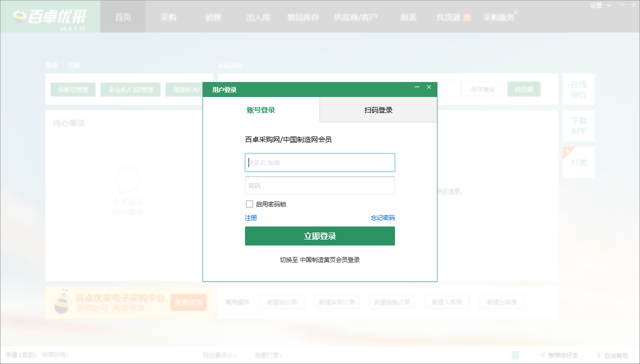Open the 找货源 menu in main window

click(453, 17)
